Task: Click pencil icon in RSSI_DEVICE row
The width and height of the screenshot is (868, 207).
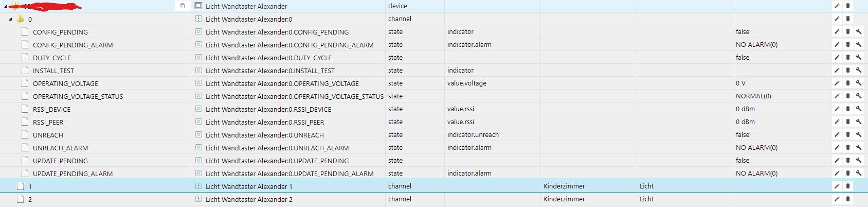Action: [x=837, y=109]
